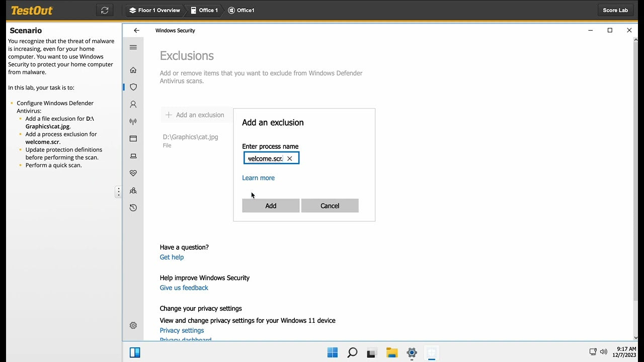The height and width of the screenshot is (362, 644).
Task: Open Device security laptop icon
Action: pos(133,156)
